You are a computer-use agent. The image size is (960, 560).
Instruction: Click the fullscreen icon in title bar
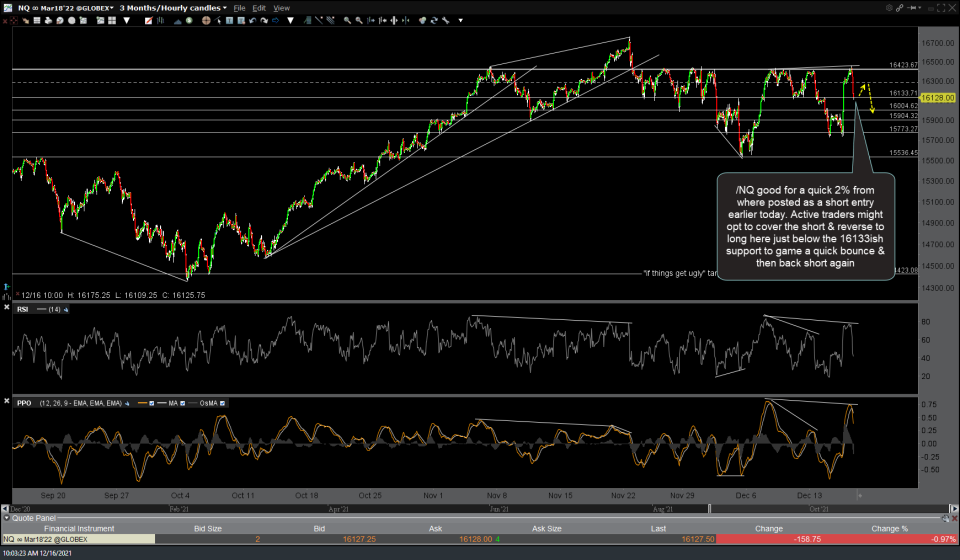941,8
